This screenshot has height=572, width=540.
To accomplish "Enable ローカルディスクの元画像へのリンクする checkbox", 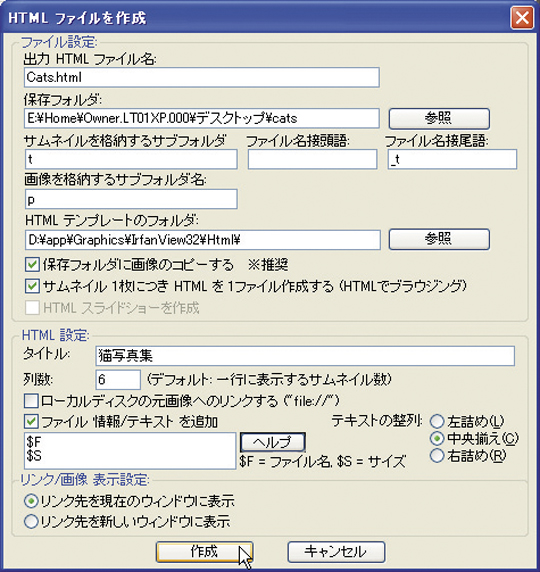I will [x=31, y=401].
